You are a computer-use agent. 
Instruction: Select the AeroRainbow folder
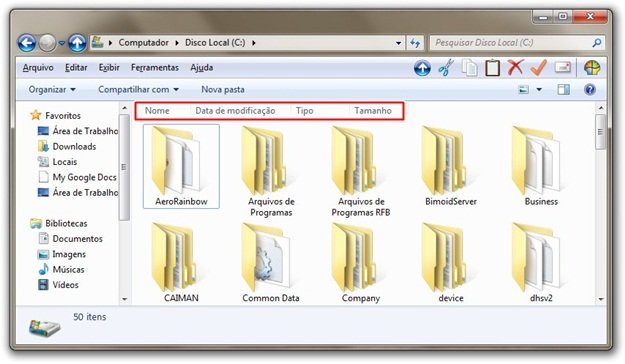tap(181, 166)
